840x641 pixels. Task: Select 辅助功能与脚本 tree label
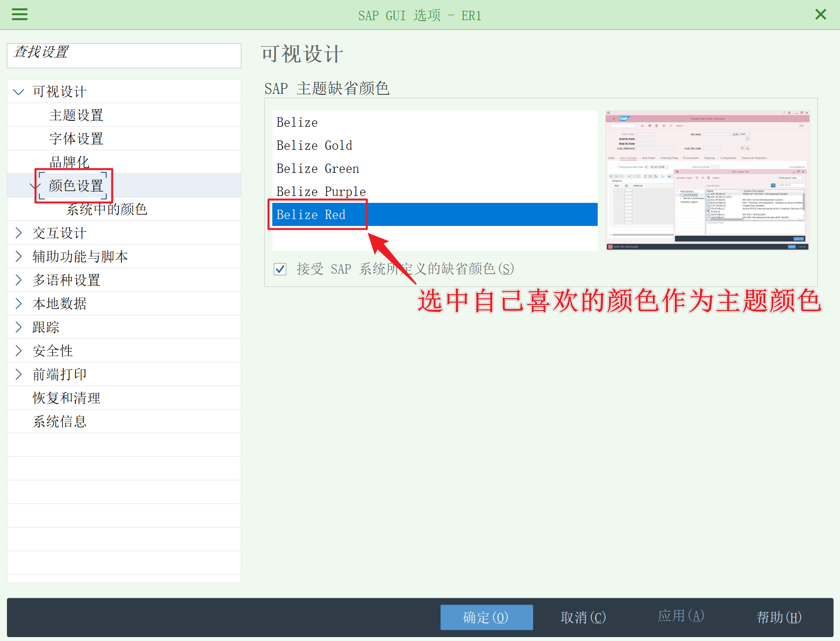click(x=80, y=256)
